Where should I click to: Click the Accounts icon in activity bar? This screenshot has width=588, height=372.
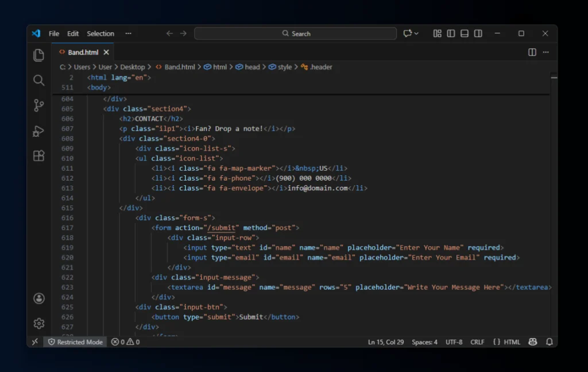[38, 298]
